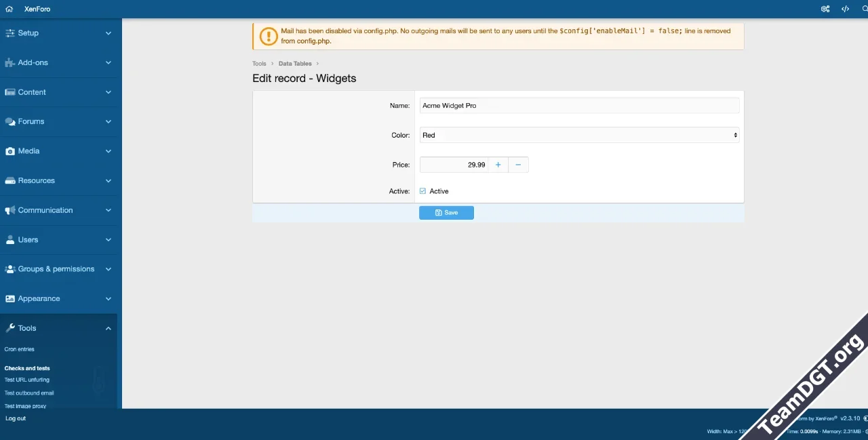
Task: Click the Tools wrench icon
Action: pos(9,328)
